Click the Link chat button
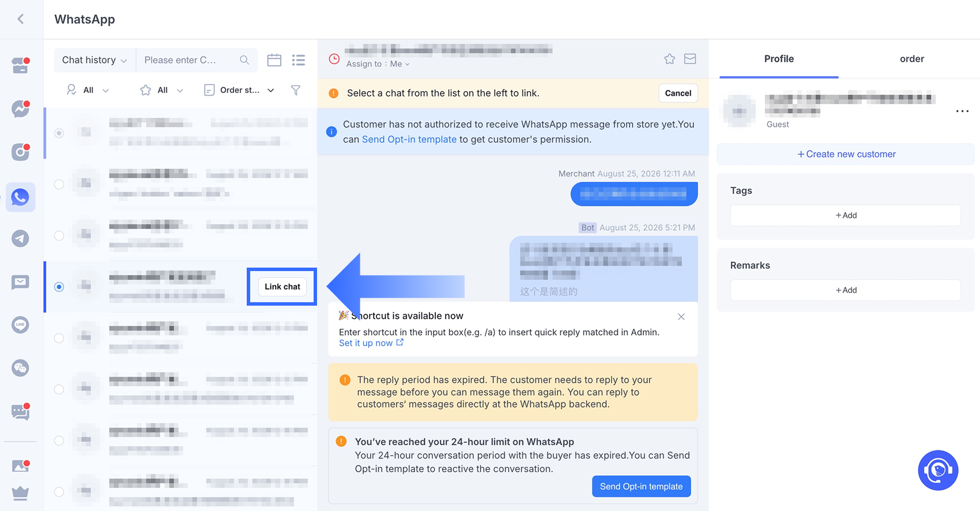Viewport: 980px width, 511px height. [282, 287]
